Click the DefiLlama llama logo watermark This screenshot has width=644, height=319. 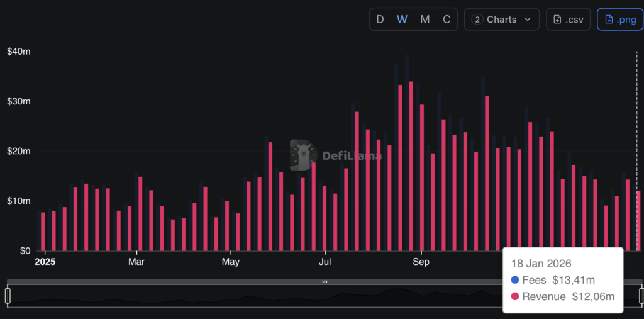[x=303, y=155]
